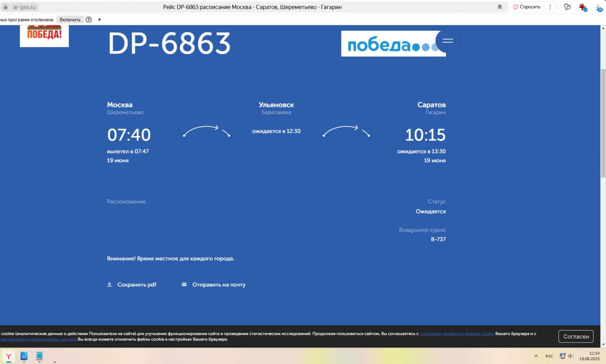Expand the hidden tray icons chevron
This screenshot has width=606, height=364.
[x=536, y=356]
